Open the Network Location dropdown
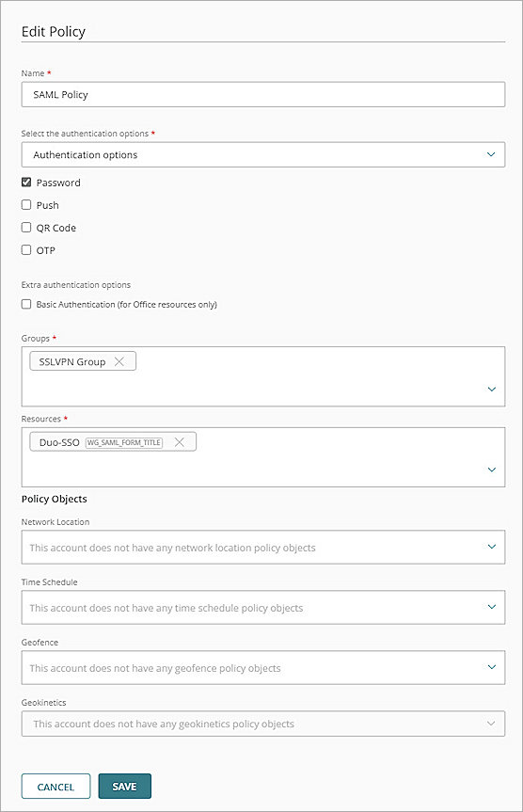The height and width of the screenshot is (812, 523). [x=263, y=547]
